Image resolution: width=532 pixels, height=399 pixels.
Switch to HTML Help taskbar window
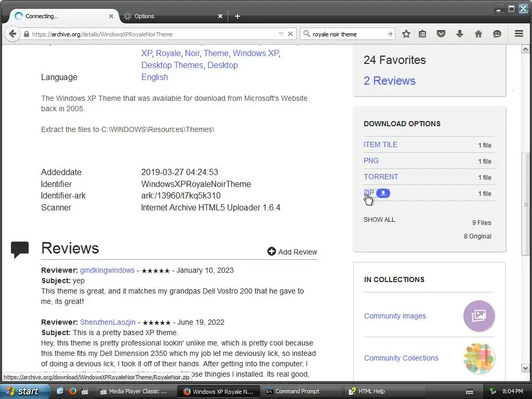[384, 391]
